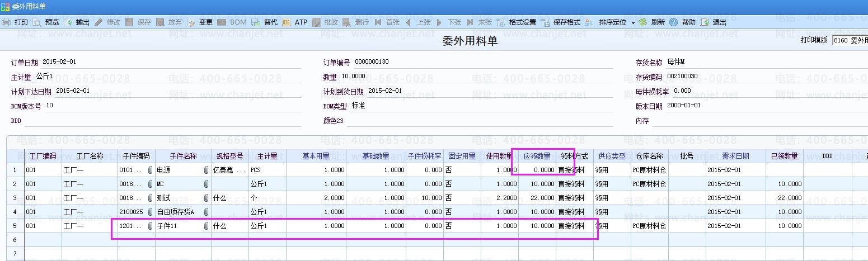Open 预览 print preview
The height and width of the screenshot is (261, 868).
pyautogui.click(x=37, y=22)
